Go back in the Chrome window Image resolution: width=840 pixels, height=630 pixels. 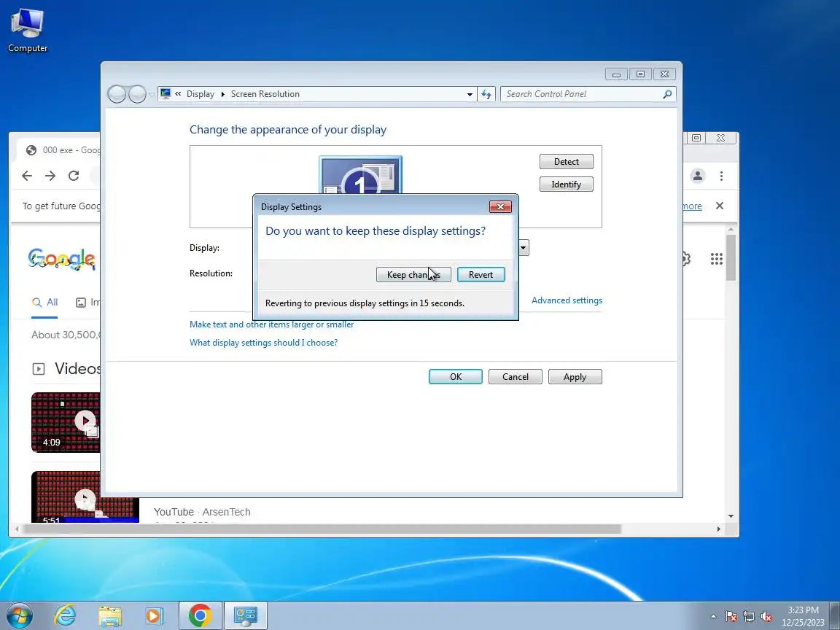point(27,176)
